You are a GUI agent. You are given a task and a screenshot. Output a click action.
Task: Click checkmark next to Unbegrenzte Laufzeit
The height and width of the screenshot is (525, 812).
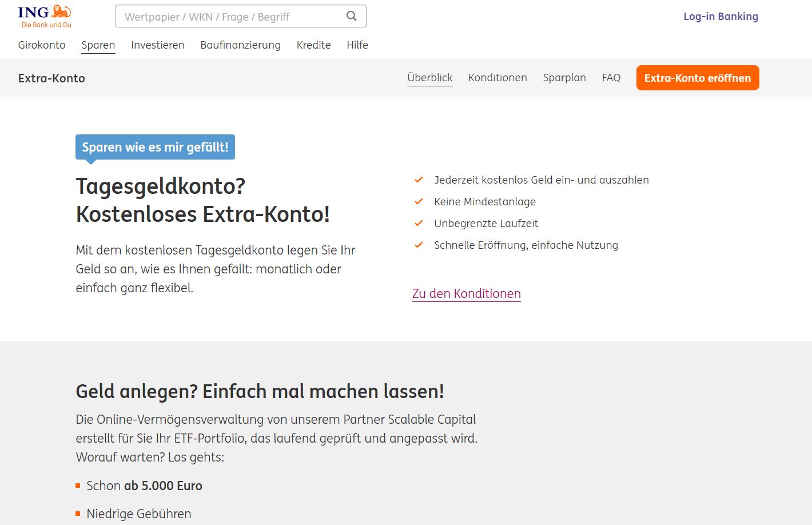(x=419, y=224)
